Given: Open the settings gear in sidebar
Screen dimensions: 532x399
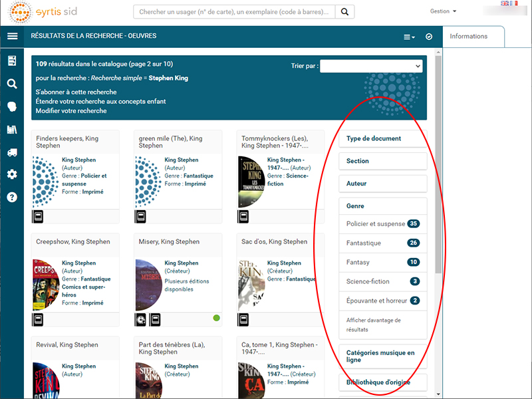Looking at the screenshot, I should click(12, 174).
